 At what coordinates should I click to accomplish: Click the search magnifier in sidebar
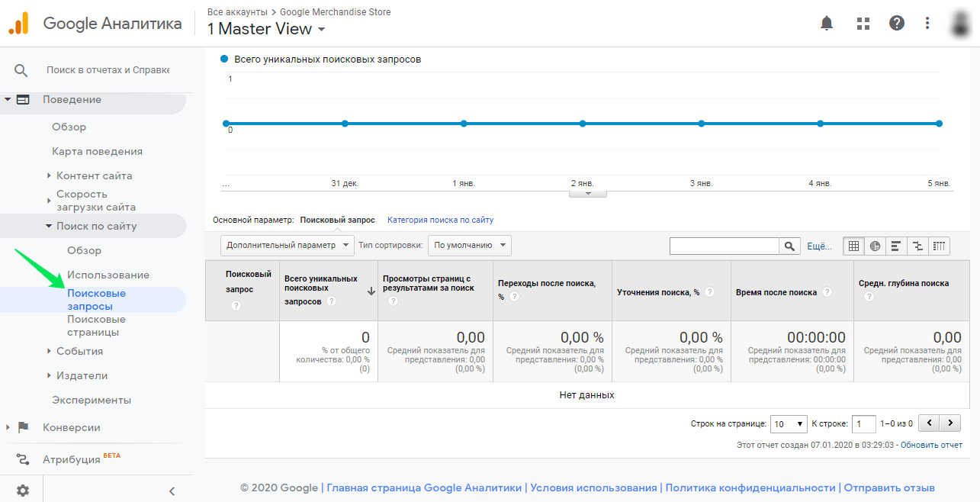coord(21,70)
